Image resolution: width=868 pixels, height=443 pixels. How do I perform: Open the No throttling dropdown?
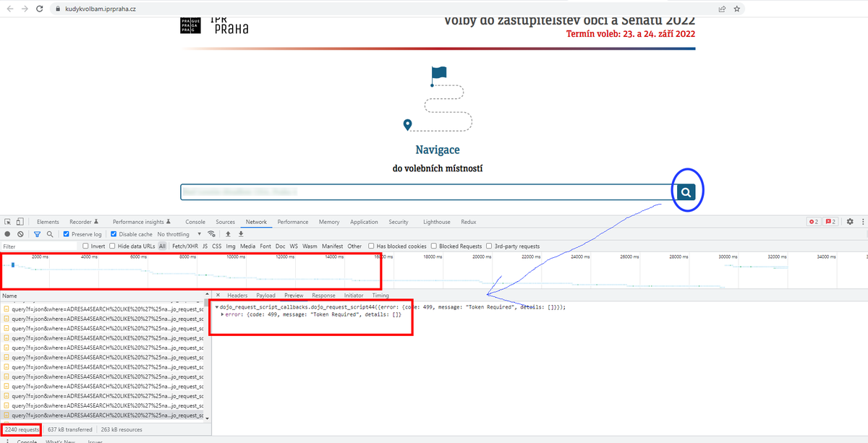pos(174,233)
